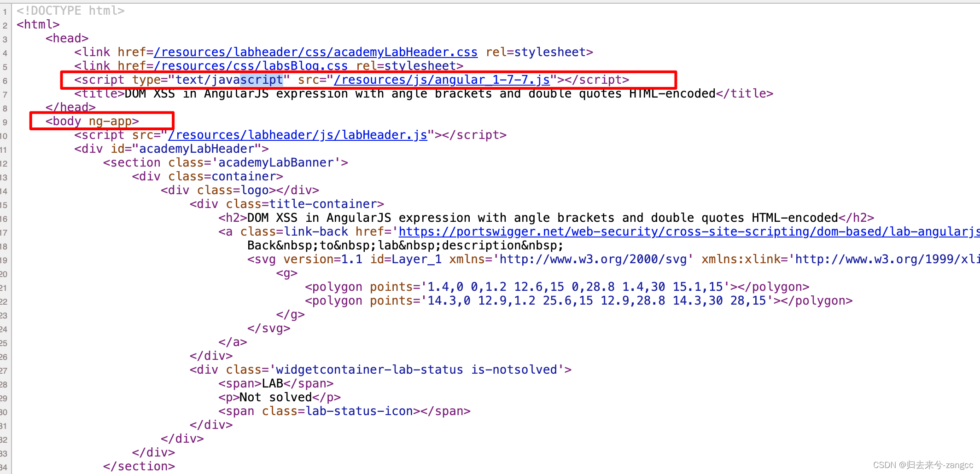Click the closing g tag
The image size is (980, 474).
[291, 314]
